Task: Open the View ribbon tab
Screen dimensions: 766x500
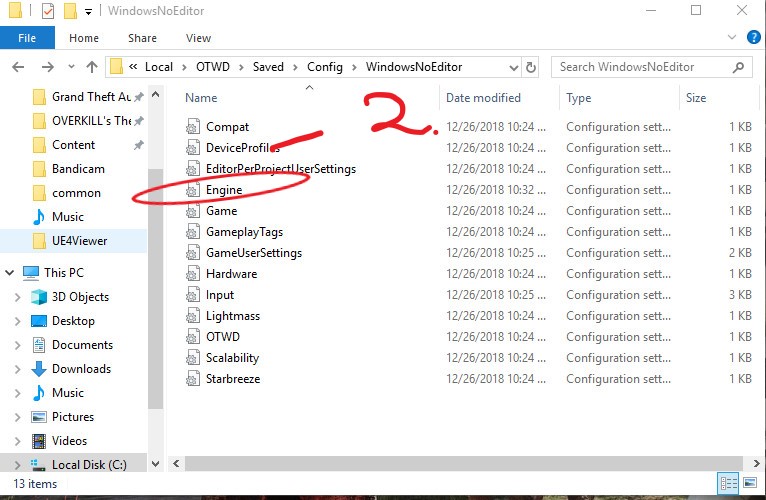Action: coord(198,38)
